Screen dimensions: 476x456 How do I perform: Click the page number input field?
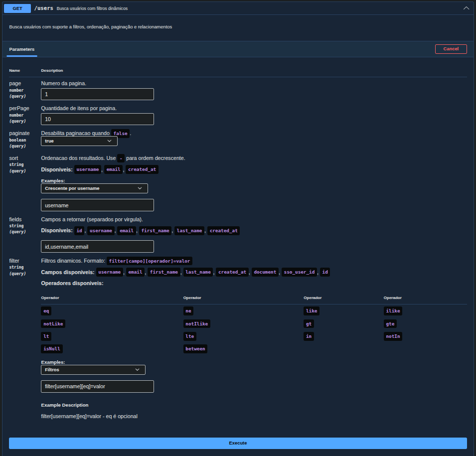pos(98,94)
